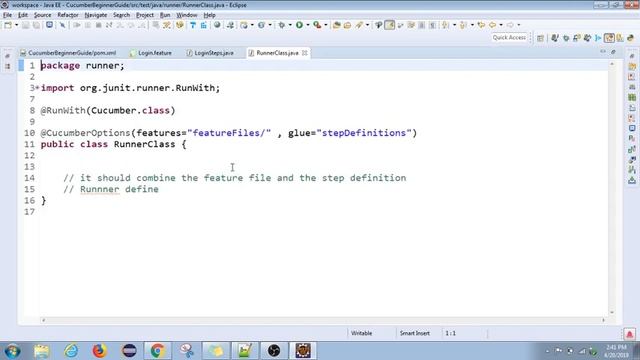This screenshot has width=640, height=360.
Task: Close the RunnerClass.java tab
Action: (304, 53)
